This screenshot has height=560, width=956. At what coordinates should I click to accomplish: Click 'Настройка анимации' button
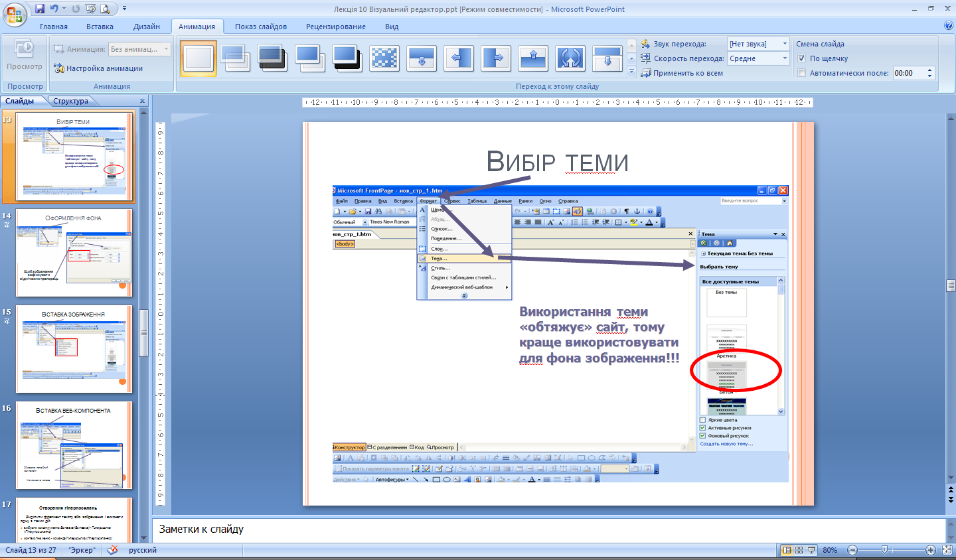tap(98, 68)
